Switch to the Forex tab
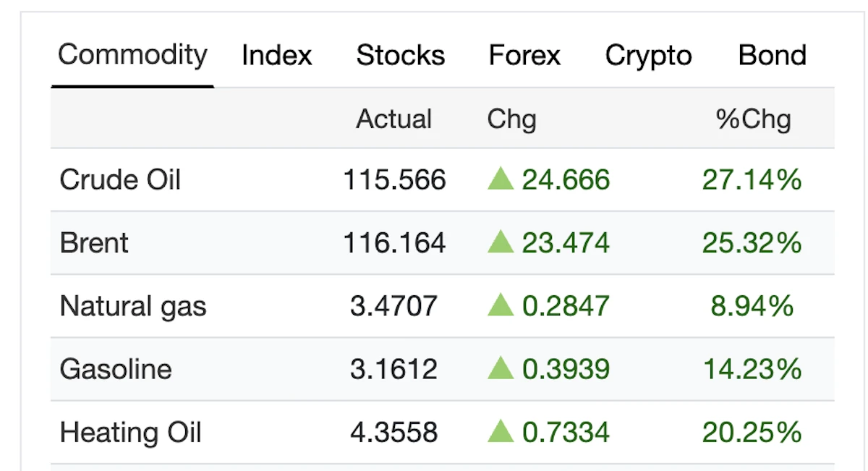This screenshot has height=471, width=868. pos(524,56)
